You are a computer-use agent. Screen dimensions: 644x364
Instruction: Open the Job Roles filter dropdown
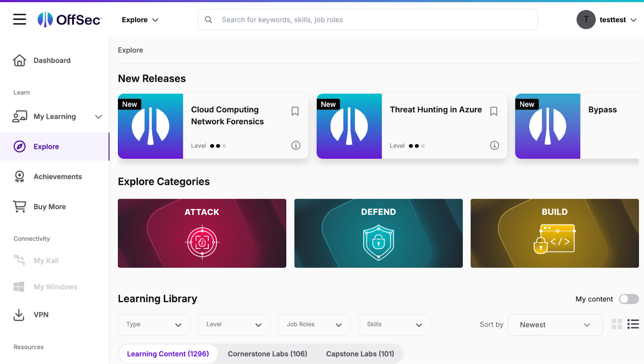pos(314,325)
